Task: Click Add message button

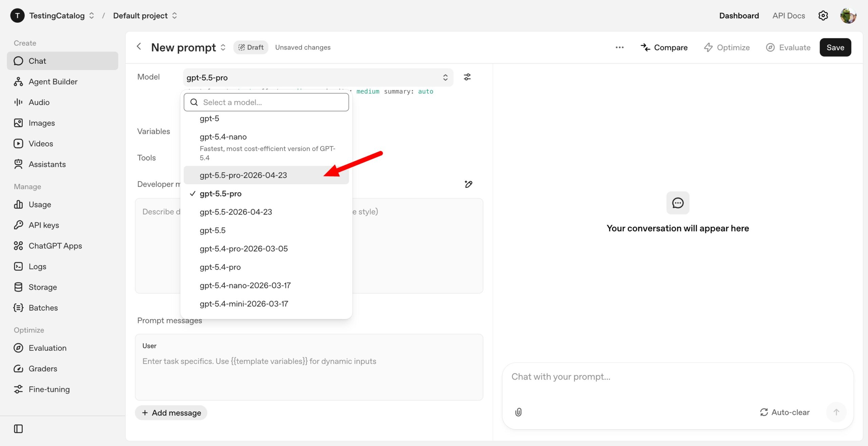Action: click(x=171, y=413)
